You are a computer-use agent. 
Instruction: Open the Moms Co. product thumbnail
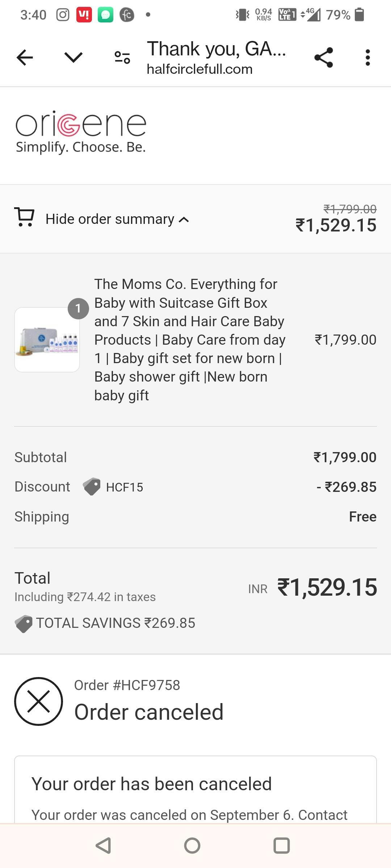point(47,340)
